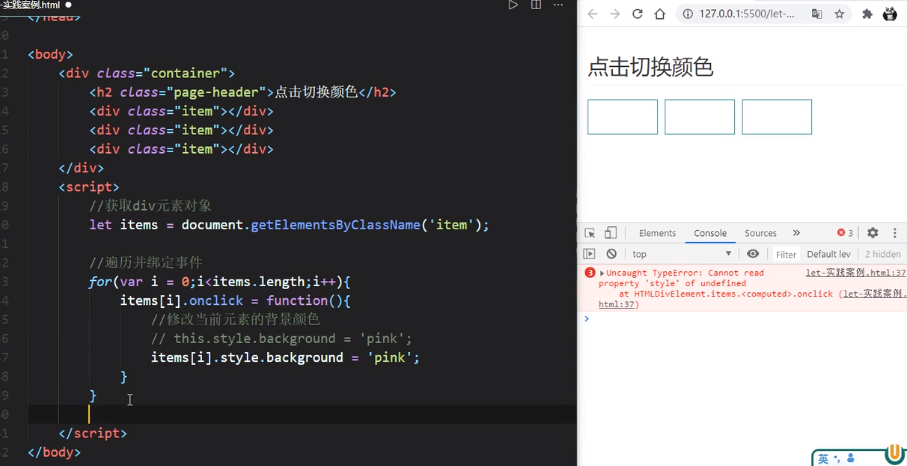This screenshot has width=907, height=466.
Task: Click the browser address bar URL
Action: point(747,14)
